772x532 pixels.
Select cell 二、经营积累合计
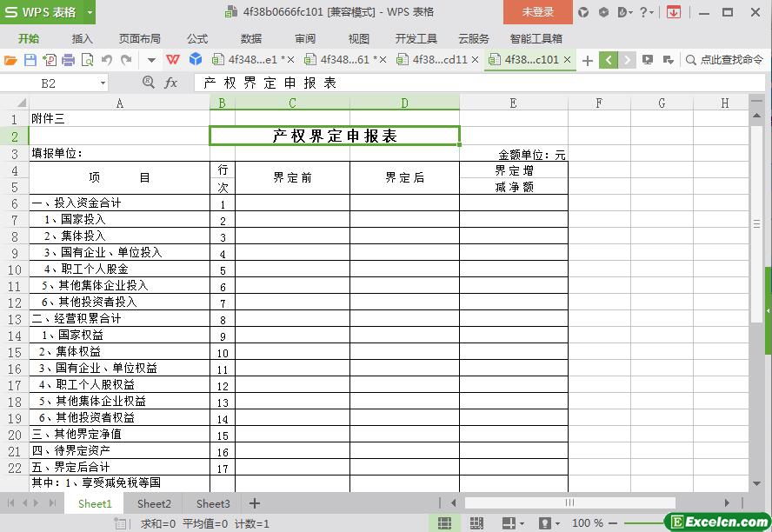click(120, 318)
